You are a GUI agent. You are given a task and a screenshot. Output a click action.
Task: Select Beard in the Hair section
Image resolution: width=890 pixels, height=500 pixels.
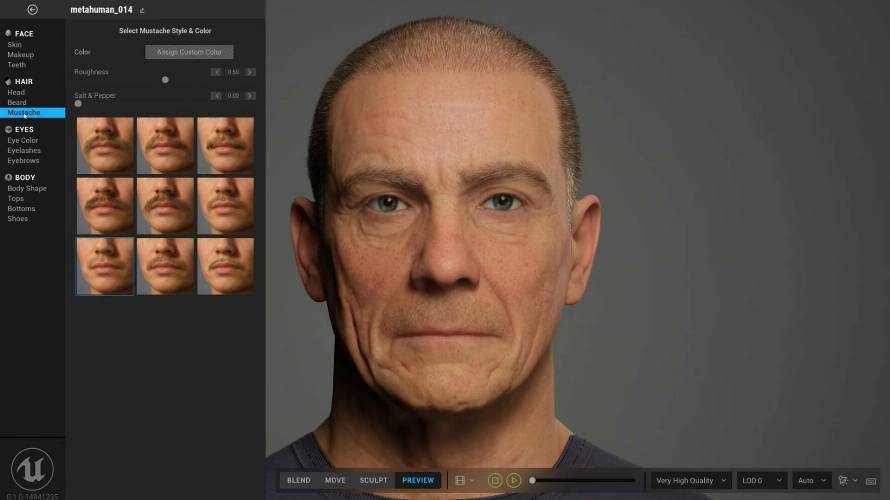[x=17, y=102]
